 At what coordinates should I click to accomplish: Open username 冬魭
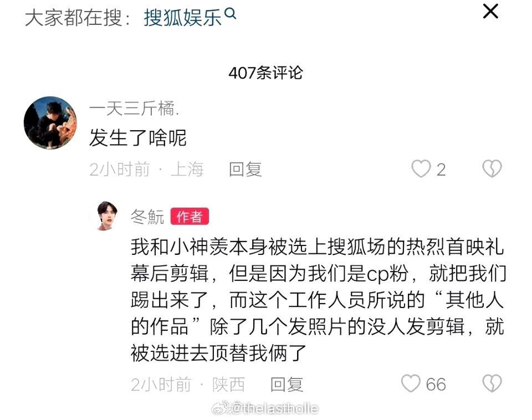click(147, 217)
